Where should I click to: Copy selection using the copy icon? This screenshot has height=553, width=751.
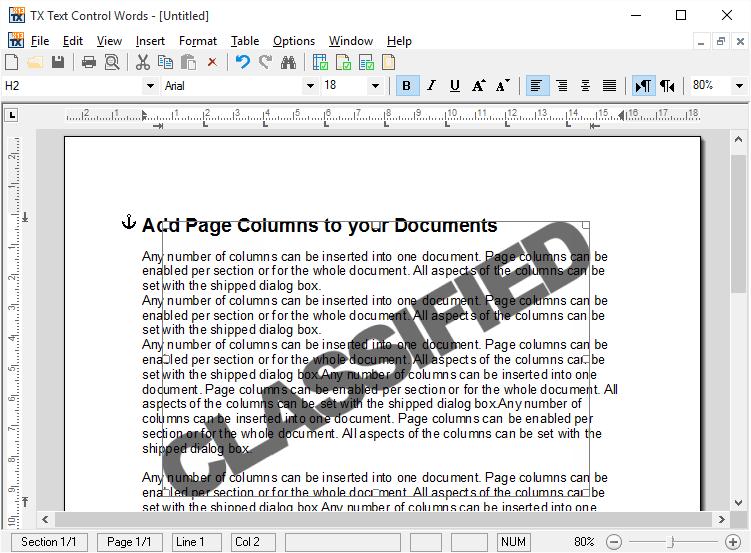[165, 62]
